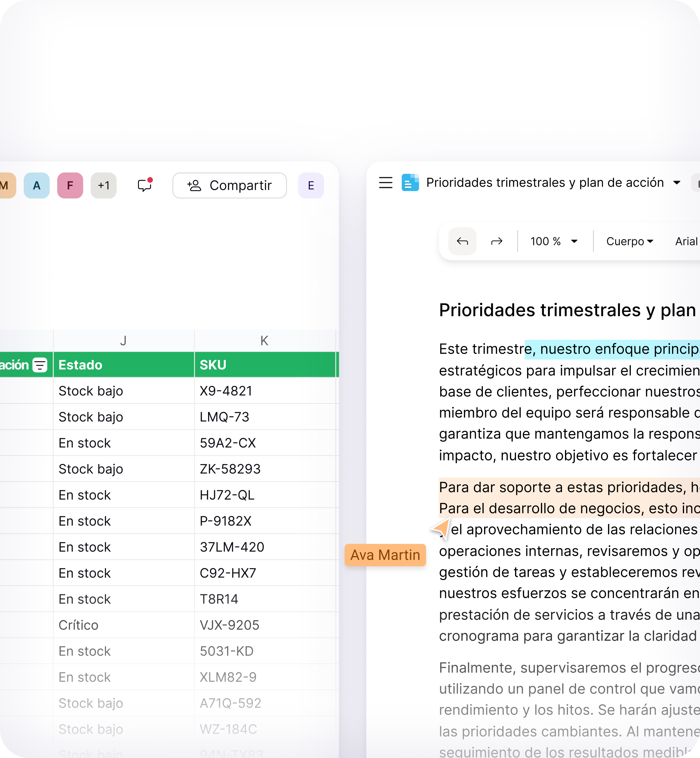Click collaborator avatar F
This screenshot has height=758, width=700.
coord(70,185)
